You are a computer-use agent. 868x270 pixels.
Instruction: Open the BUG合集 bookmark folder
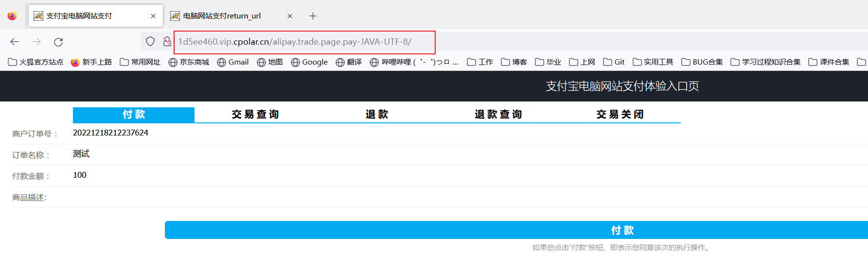(x=702, y=62)
